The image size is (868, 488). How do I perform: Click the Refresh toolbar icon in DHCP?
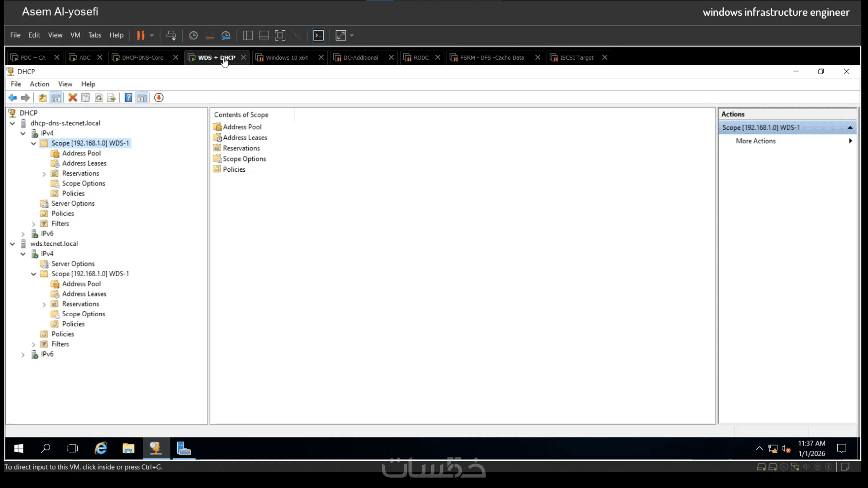pyautogui.click(x=99, y=98)
